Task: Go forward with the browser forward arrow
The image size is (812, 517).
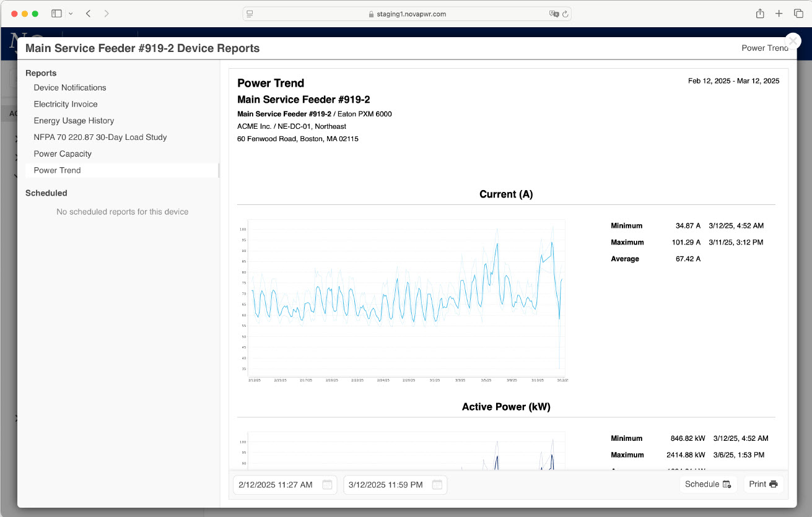Action: pos(107,13)
